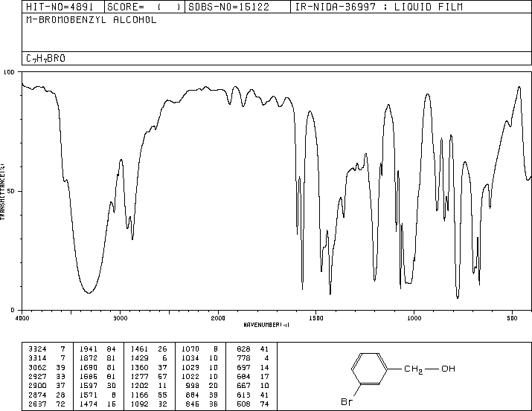Click peak table entry 1690
This screenshot has height=411, width=532.
click(x=89, y=367)
